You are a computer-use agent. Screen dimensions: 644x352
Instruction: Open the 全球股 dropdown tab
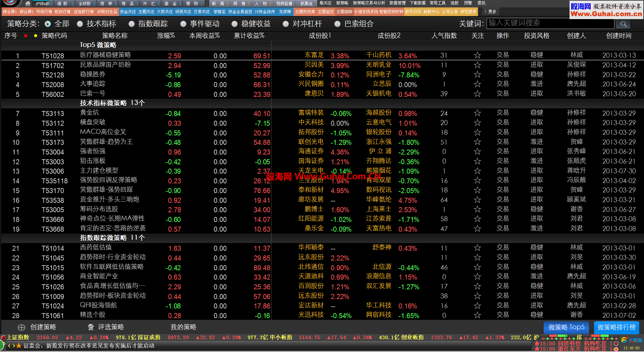click(x=86, y=4)
